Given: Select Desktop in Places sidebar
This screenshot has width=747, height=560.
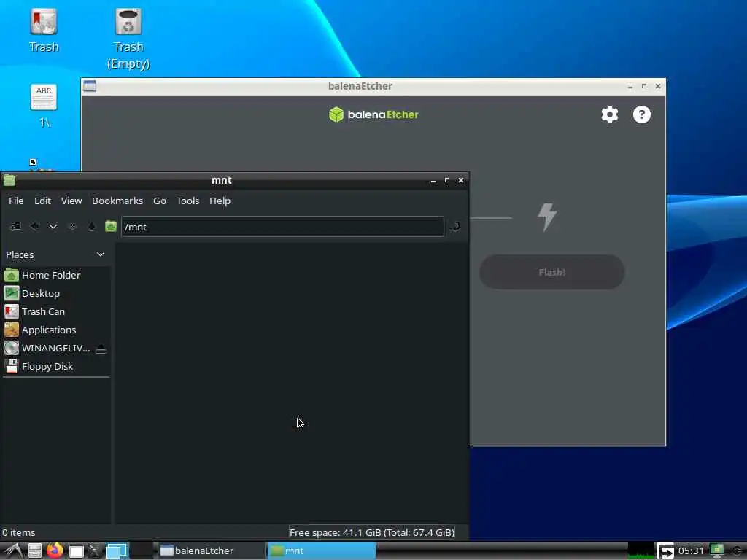Looking at the screenshot, I should [55, 293].
